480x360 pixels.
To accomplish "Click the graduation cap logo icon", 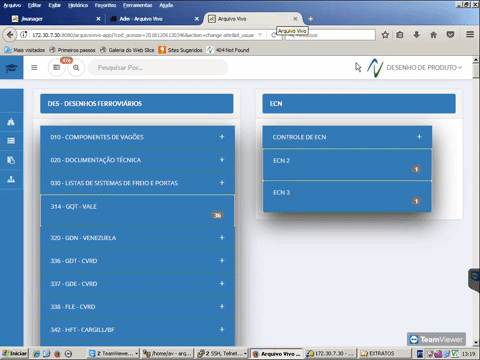I will pos(11,68).
